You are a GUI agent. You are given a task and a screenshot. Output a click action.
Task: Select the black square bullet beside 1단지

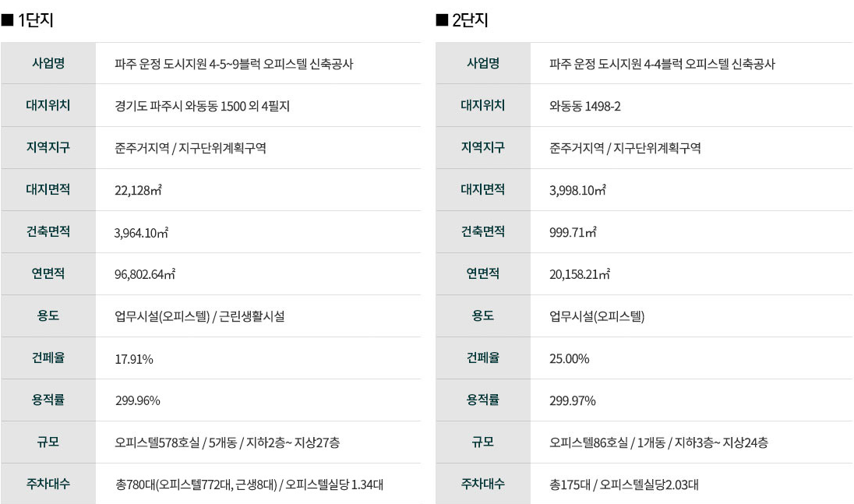click(x=7, y=21)
